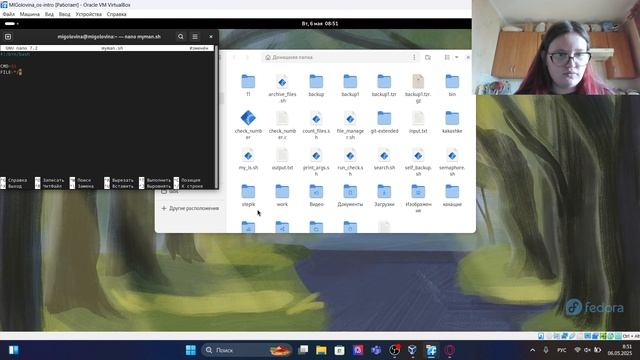This screenshot has height=360, width=640.
Task: Select the check_number.c file
Action: point(282,124)
